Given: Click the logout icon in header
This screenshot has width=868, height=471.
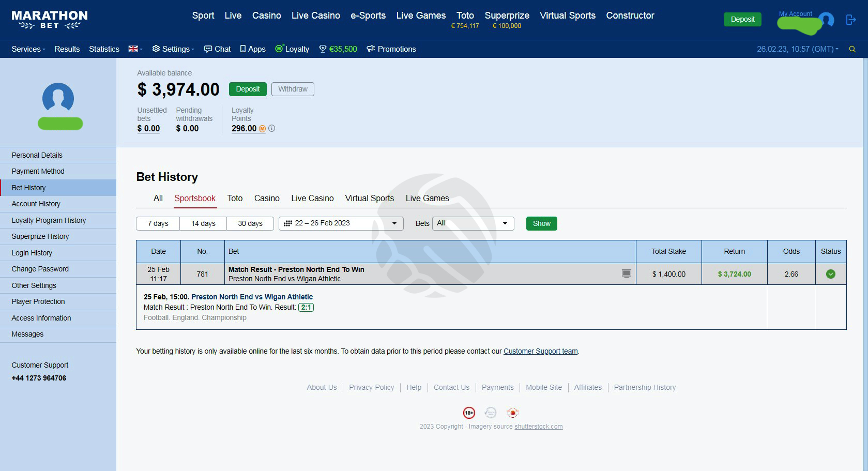Looking at the screenshot, I should coord(850,20).
